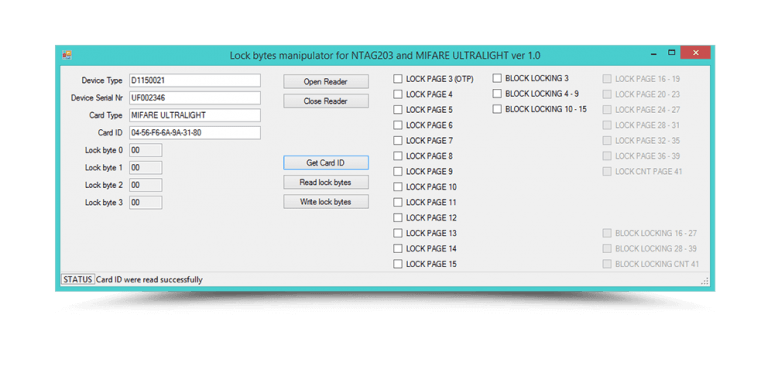Click the Lock byte 0 field
The image size is (768, 373).
tap(145, 150)
